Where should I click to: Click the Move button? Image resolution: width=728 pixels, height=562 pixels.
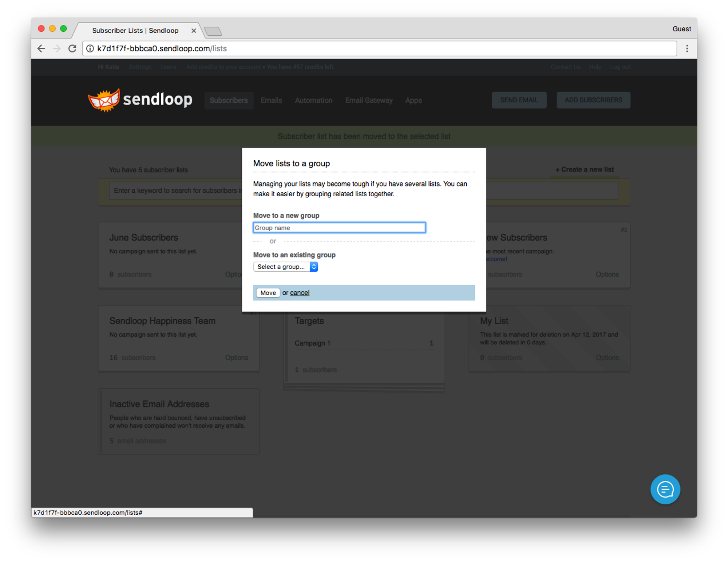click(268, 293)
